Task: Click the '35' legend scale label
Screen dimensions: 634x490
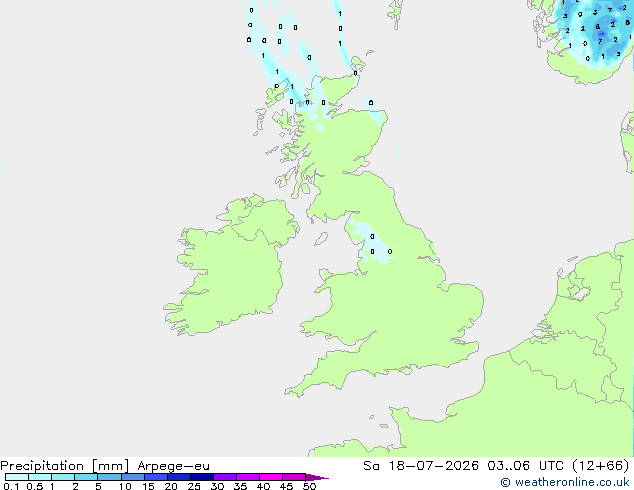Action: point(240,486)
